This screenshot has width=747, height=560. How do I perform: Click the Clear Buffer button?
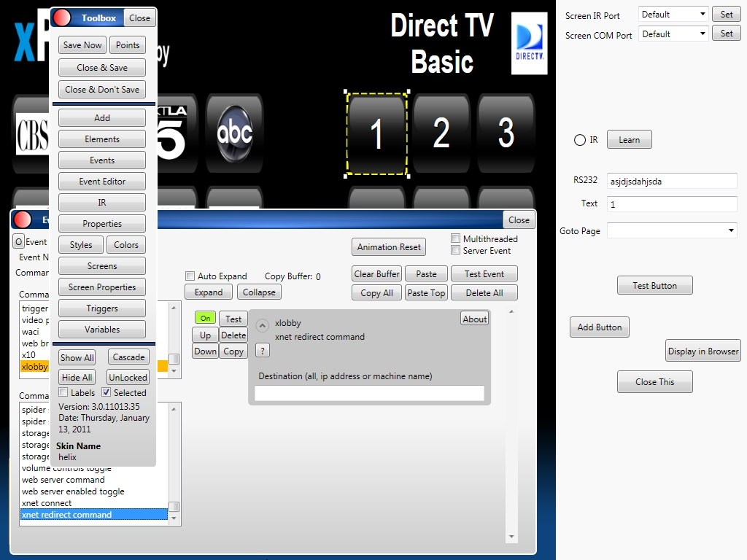coord(377,274)
